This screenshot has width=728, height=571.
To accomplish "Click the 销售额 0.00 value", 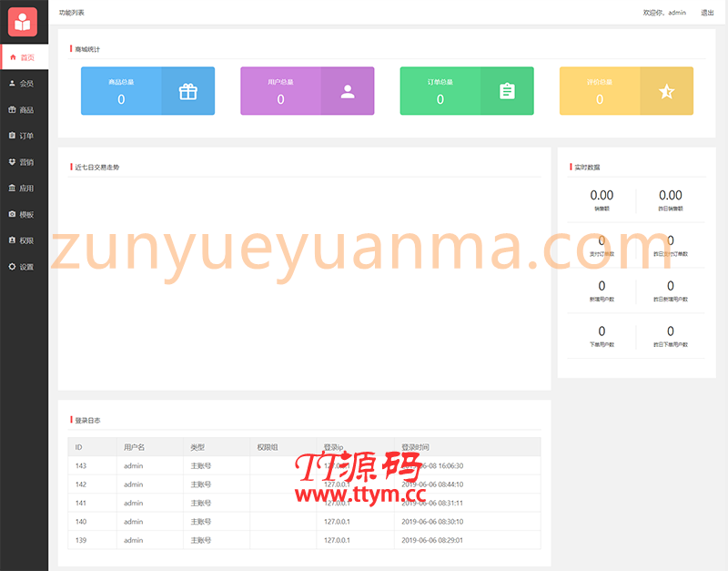I will (602, 195).
